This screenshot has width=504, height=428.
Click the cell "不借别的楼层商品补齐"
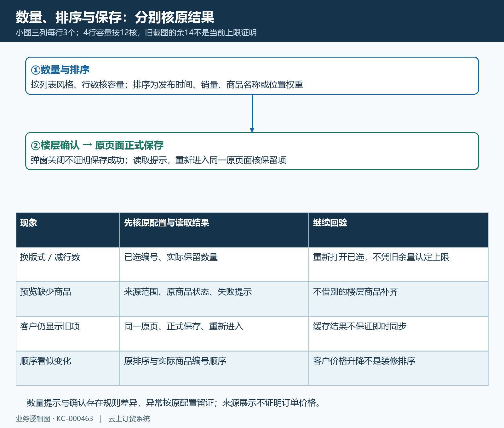tap(398, 299)
